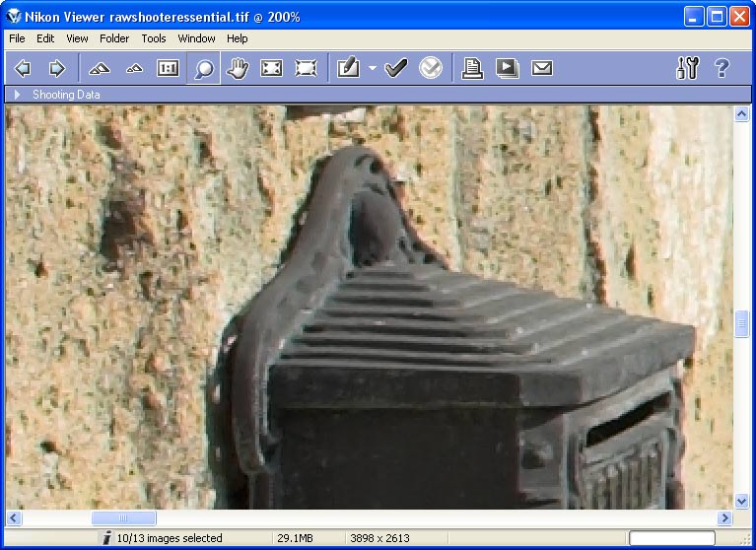Minimize the Nikon Viewer window

(693, 17)
